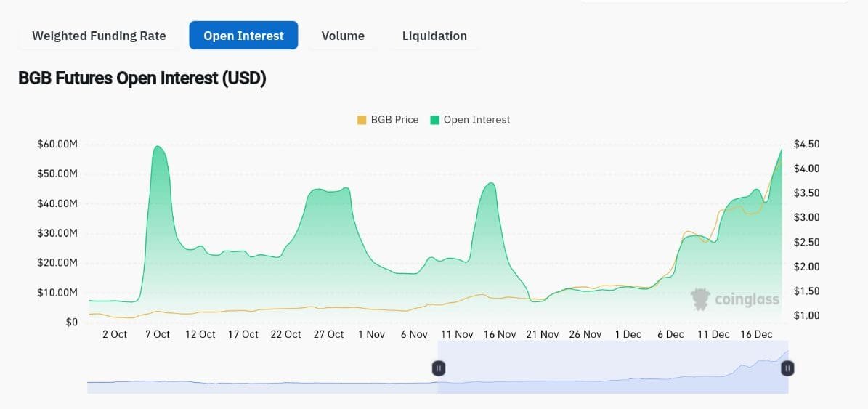The height and width of the screenshot is (409, 868).
Task: Click the 16 Nov date label
Action: click(499, 334)
